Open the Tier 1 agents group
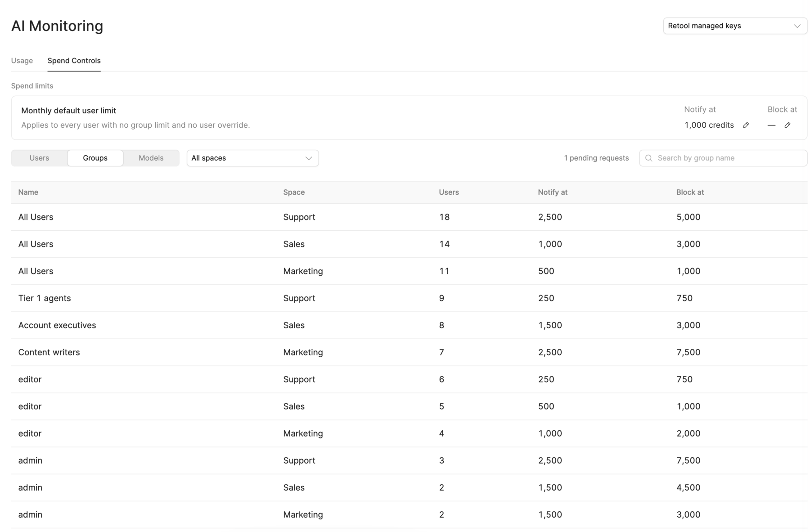Image resolution: width=810 pixels, height=532 pixels. pyautogui.click(x=45, y=298)
